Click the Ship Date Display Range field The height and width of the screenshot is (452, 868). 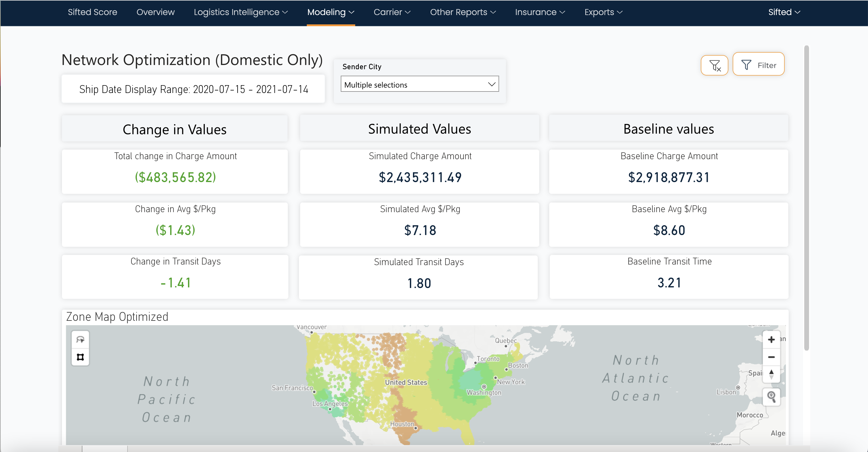pos(193,89)
